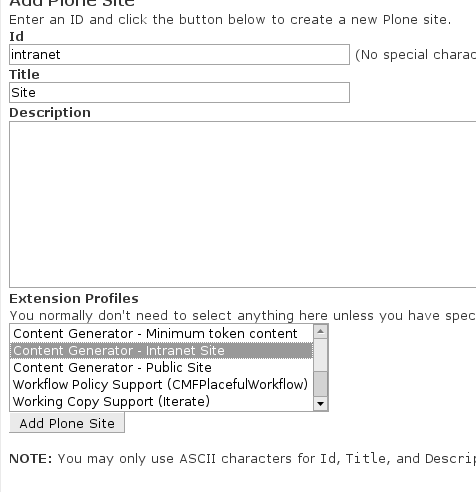
Task: Focus the Id field containing intranet
Action: point(179,54)
